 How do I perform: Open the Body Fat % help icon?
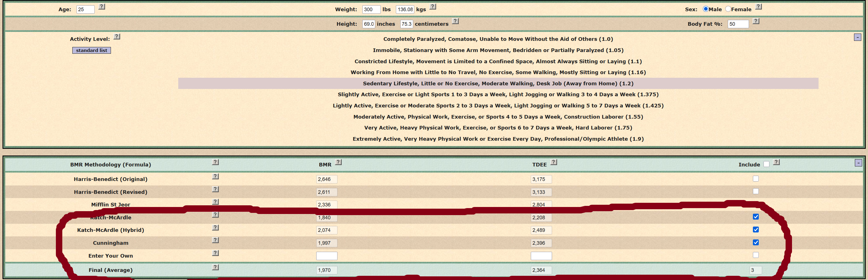[756, 21]
